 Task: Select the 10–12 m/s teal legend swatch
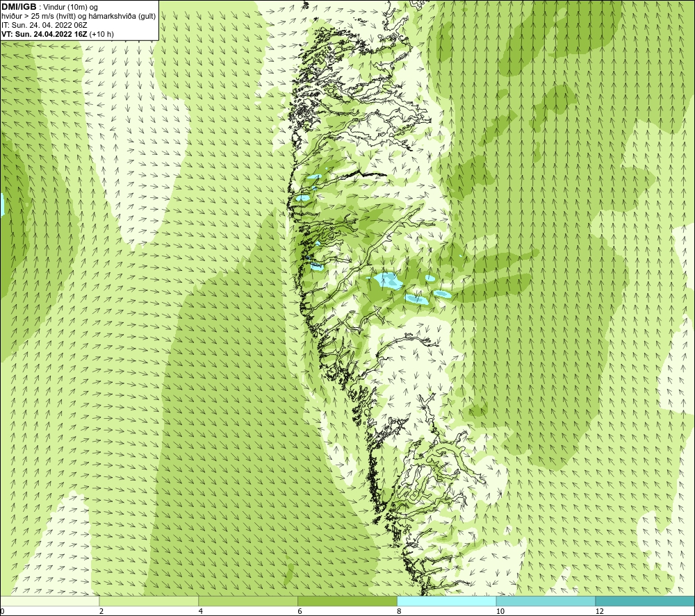pos(546,601)
